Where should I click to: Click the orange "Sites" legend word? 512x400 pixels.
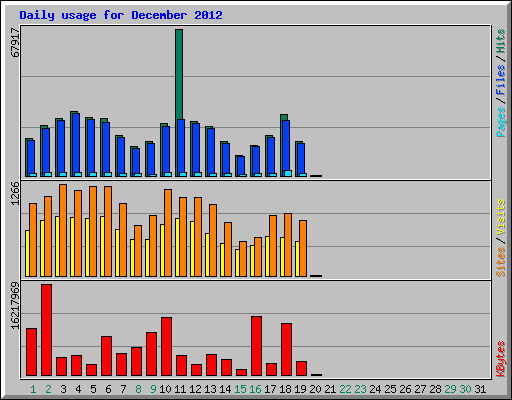[501, 262]
